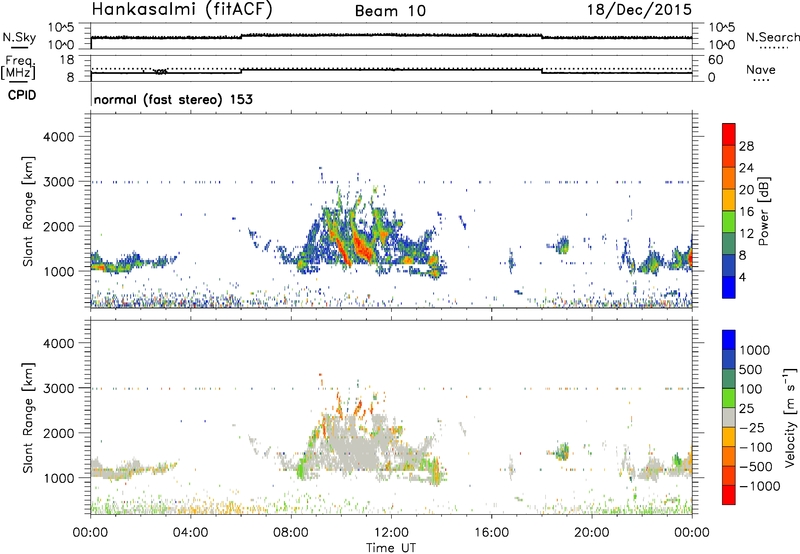Click the 3000 tick label of velocity panel
The height and width of the screenshot is (554, 800).
pyautogui.click(x=59, y=388)
